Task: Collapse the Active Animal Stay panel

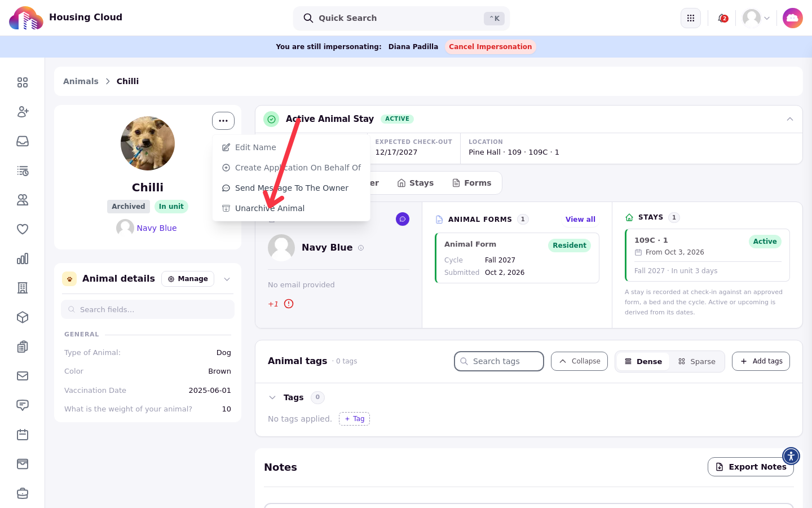Action: 790,119
